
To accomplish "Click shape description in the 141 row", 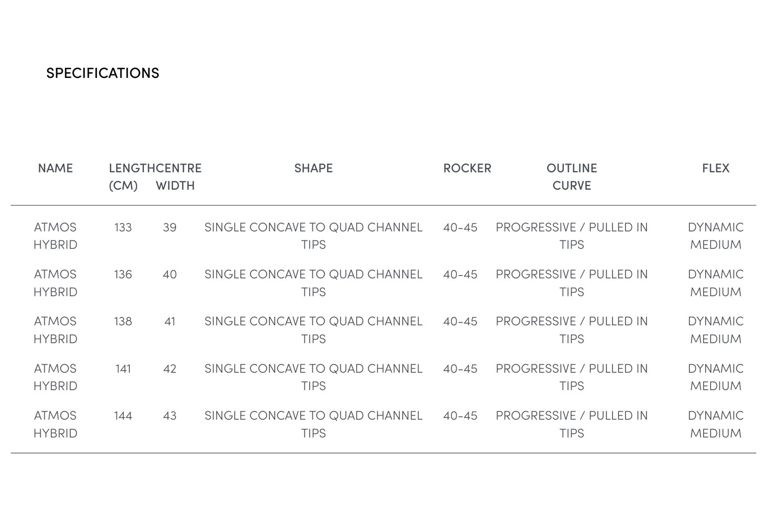I will 314,377.
